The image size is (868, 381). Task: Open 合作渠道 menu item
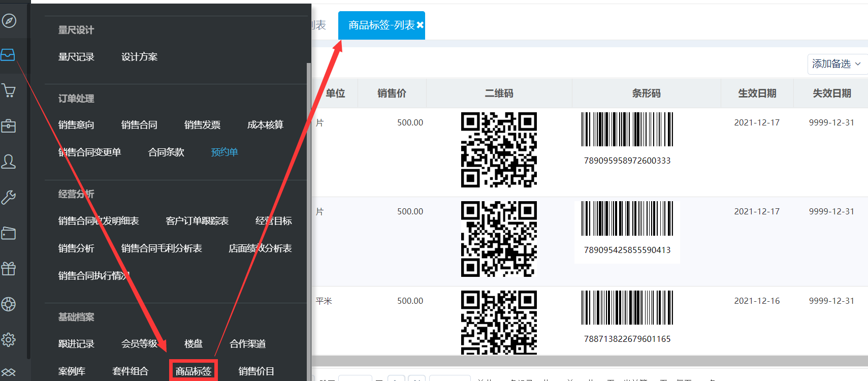247,344
